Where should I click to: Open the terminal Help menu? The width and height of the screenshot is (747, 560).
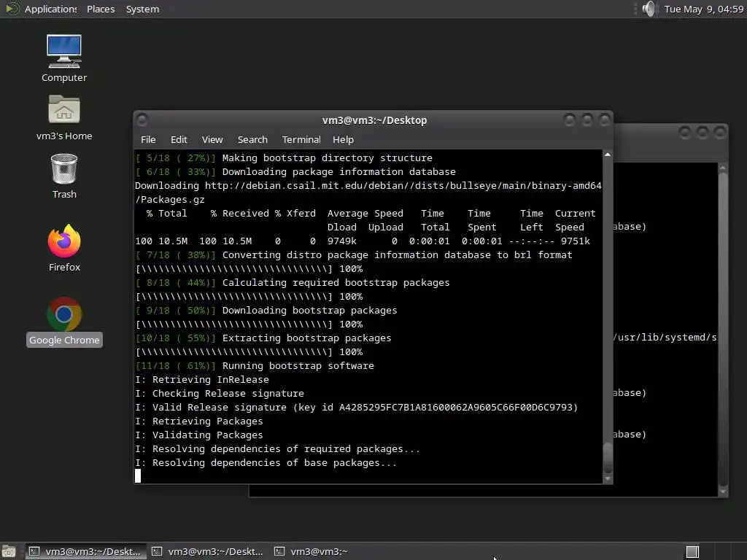[x=343, y=139]
